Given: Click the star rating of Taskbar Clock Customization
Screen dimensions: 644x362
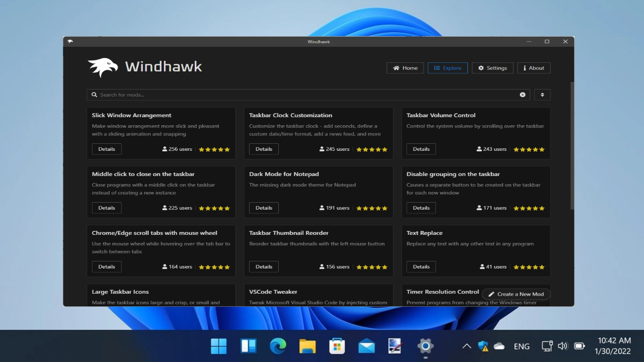Looking at the screenshot, I should [372, 149].
